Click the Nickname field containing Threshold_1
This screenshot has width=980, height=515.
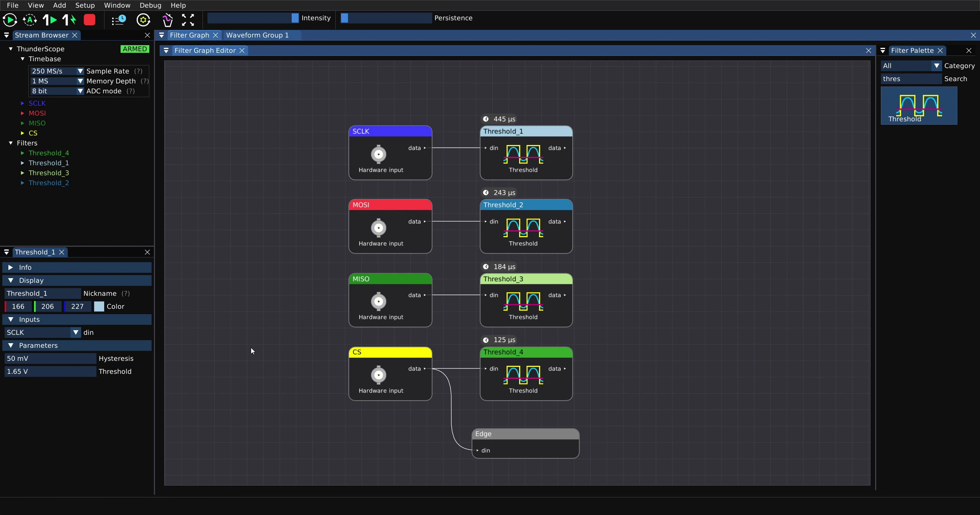42,293
